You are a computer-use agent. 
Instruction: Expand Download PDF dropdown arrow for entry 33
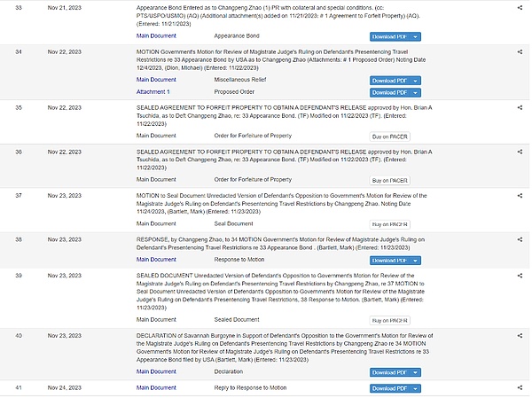(x=415, y=36)
